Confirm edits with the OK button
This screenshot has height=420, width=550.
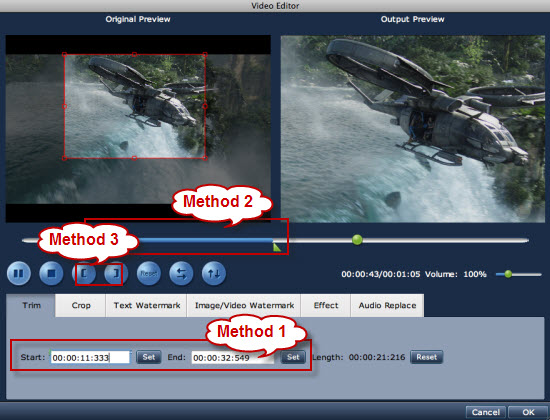[x=528, y=412]
